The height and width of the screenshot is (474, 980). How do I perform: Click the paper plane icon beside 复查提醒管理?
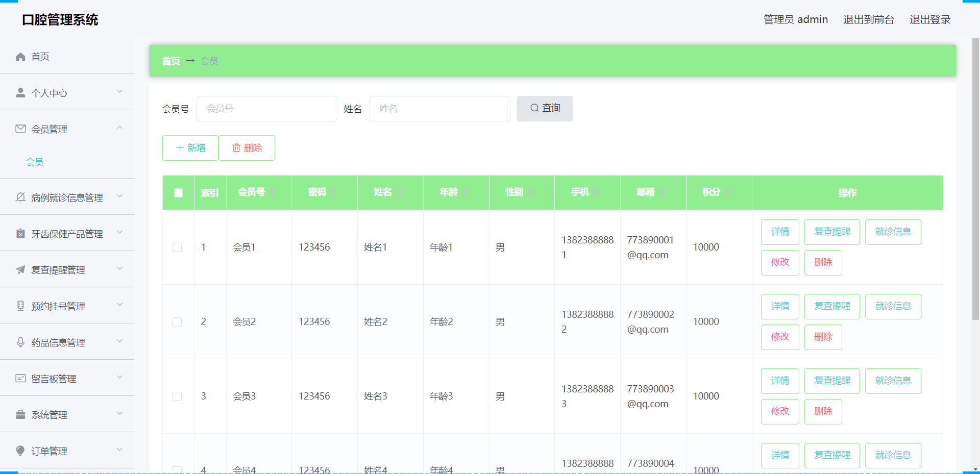20,269
